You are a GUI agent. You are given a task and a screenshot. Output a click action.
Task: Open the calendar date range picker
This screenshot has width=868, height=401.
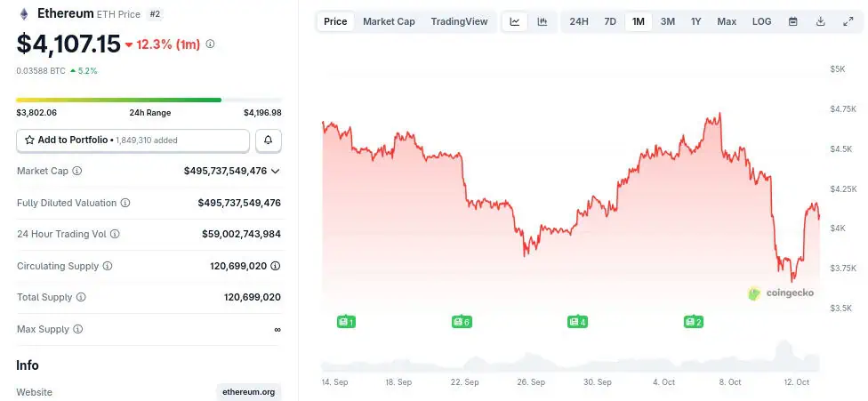[792, 21]
